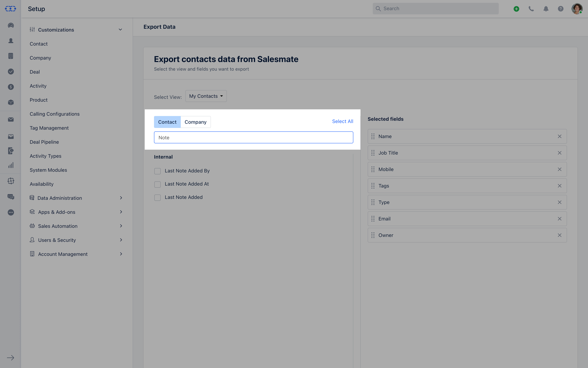Click the green quick add plus icon

pyautogui.click(x=516, y=9)
